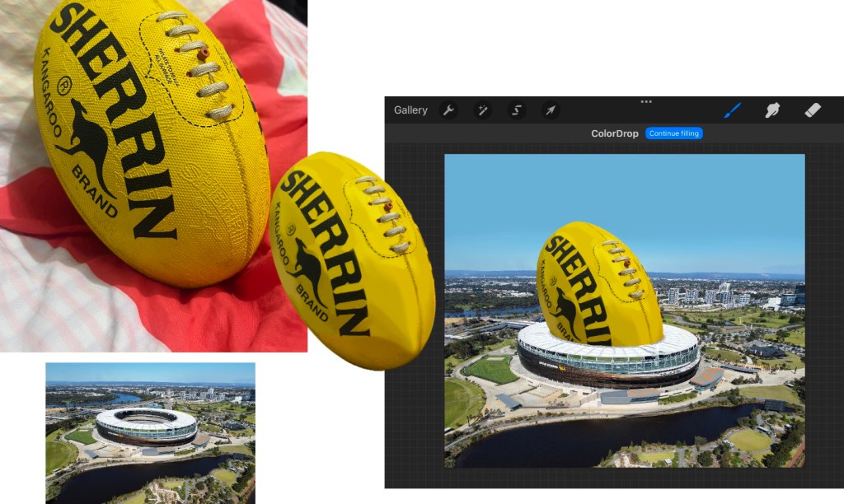Image resolution: width=844 pixels, height=504 pixels.
Task: Tap the ColorDrop notification label
Action: tap(615, 133)
